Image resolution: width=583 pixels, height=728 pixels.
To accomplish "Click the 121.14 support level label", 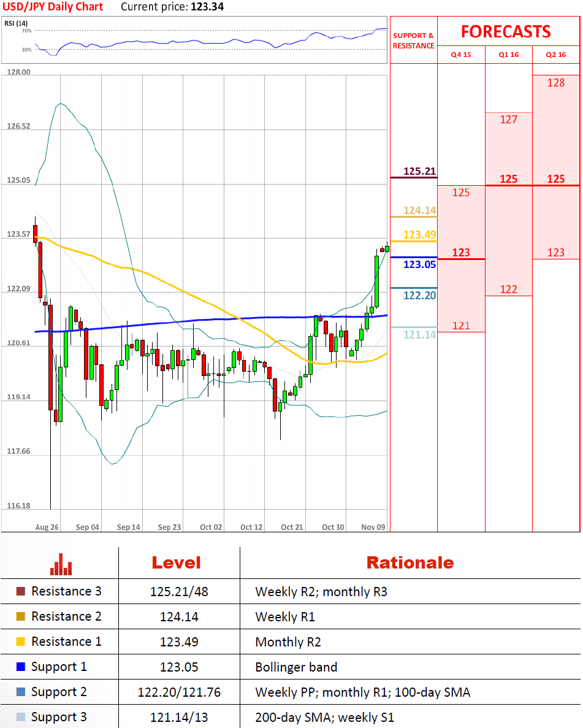I will (x=419, y=335).
